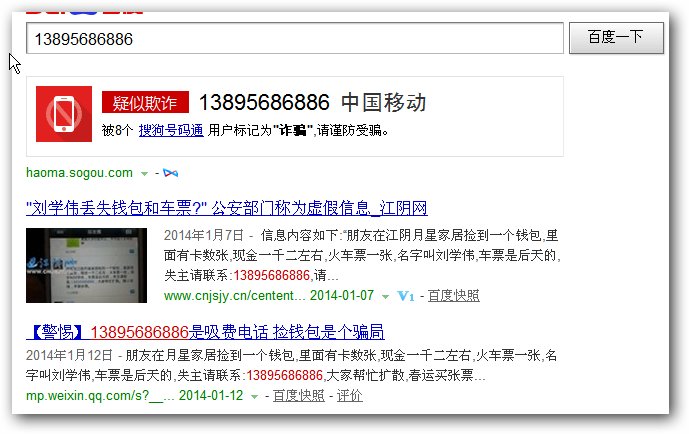Expand dropdown arrow next to haoma.sogou.com

click(x=144, y=174)
